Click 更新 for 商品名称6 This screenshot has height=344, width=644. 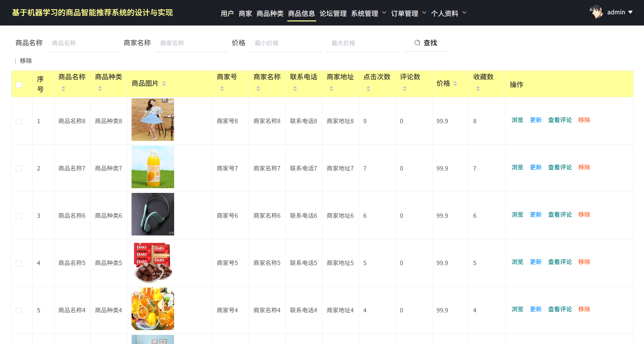tap(536, 215)
